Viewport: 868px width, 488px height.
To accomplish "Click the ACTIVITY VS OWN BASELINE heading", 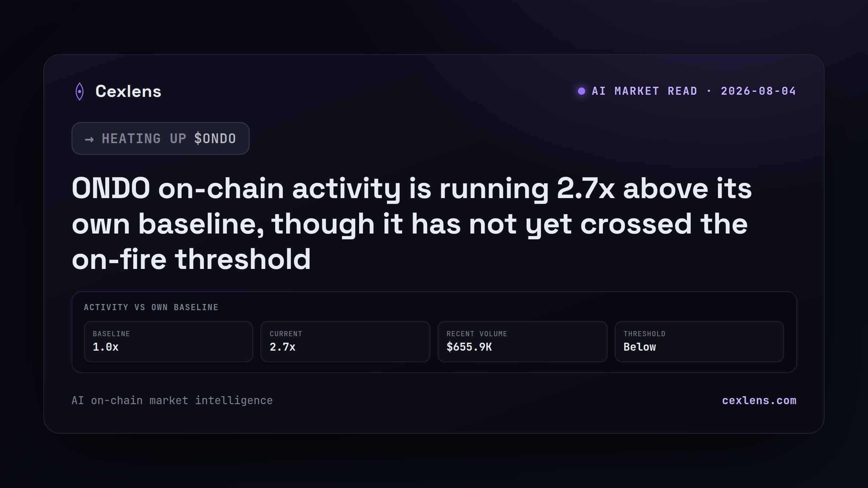I will [151, 307].
